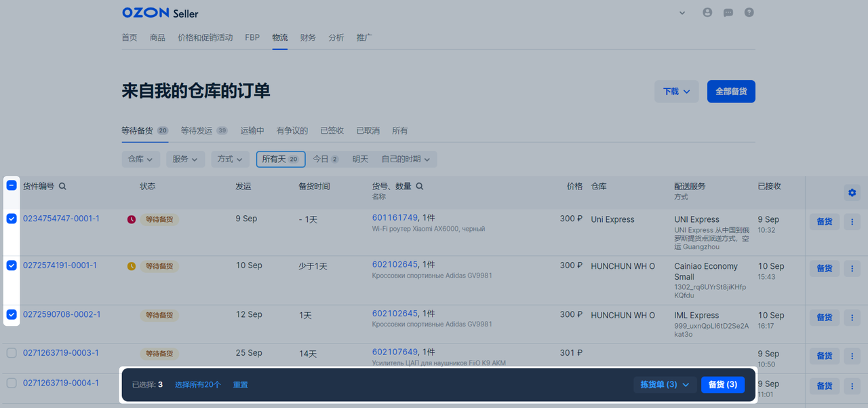This screenshot has width=868, height=408.
Task: Uncheck order 0234754747-0001-1
Action: pos(11,219)
